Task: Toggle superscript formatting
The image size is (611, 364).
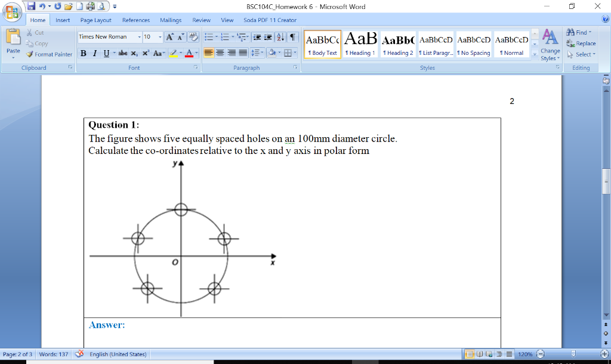Action: [x=146, y=53]
